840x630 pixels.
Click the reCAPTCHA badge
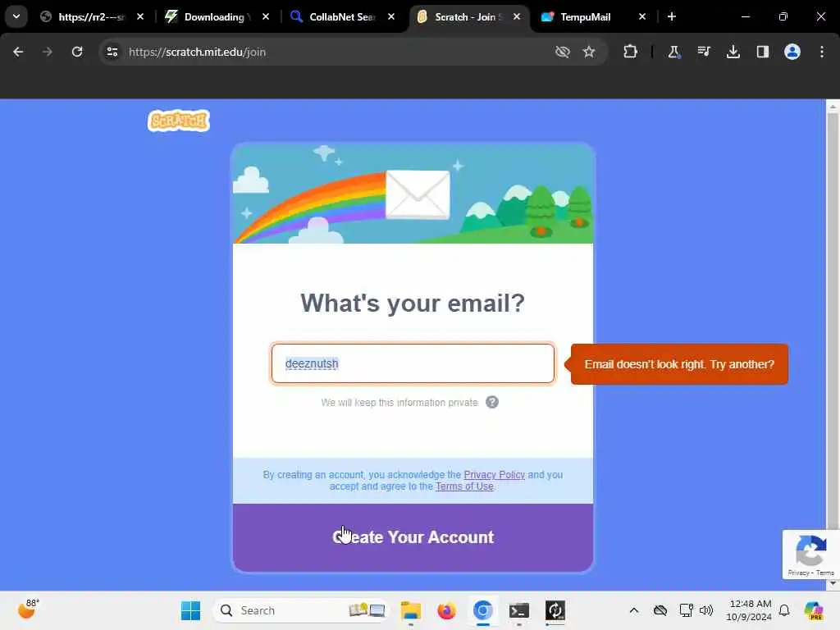(810, 555)
